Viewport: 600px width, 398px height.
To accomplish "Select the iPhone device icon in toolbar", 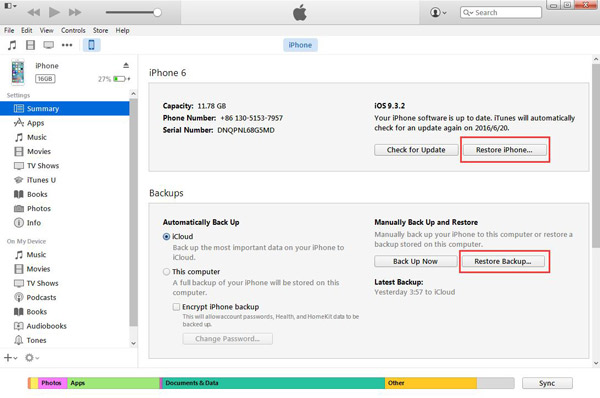I will tap(91, 45).
